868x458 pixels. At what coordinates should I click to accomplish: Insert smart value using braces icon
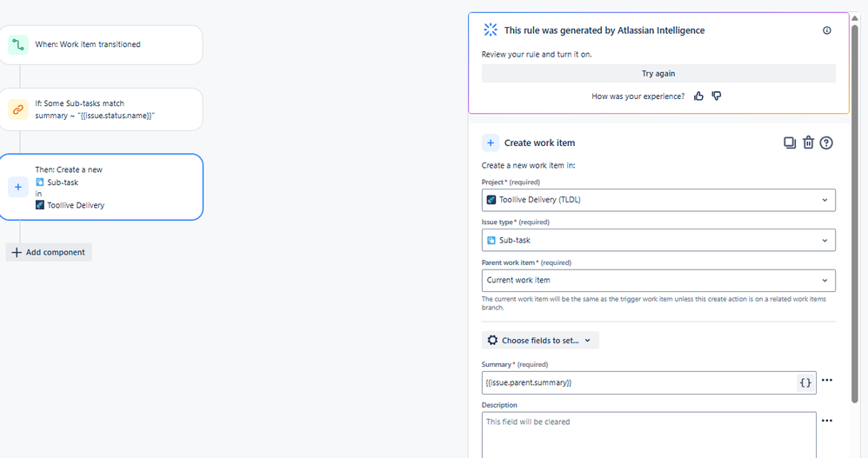point(805,382)
